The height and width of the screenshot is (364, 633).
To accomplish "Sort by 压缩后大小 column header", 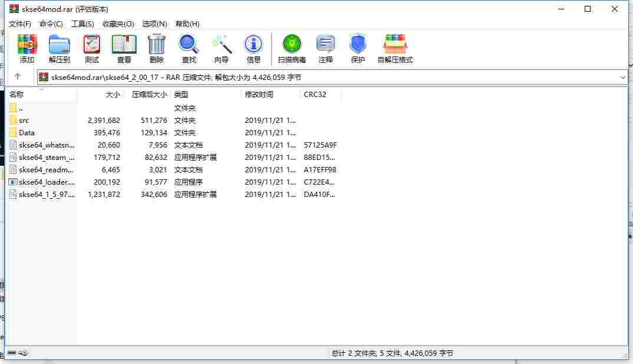I will tap(148, 94).
